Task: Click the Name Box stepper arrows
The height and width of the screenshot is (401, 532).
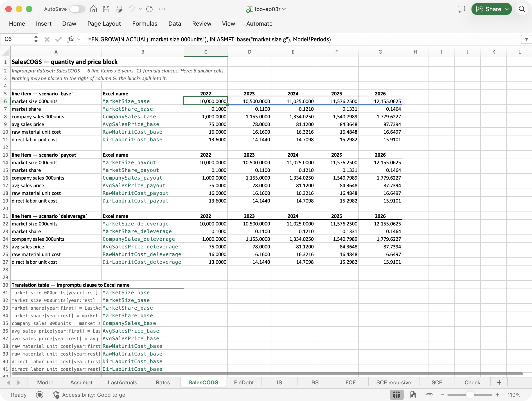Action: point(36,39)
